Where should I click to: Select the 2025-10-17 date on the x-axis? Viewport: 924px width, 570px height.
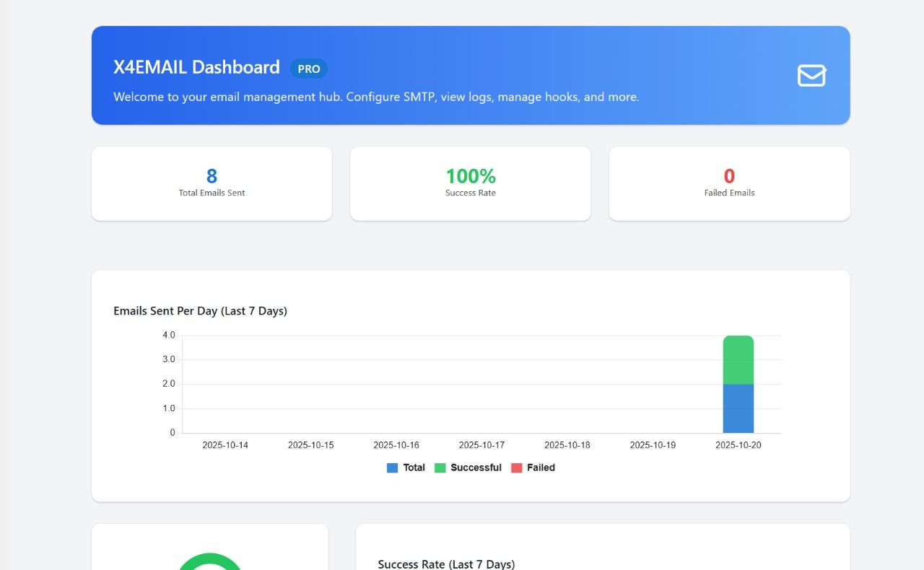481,445
